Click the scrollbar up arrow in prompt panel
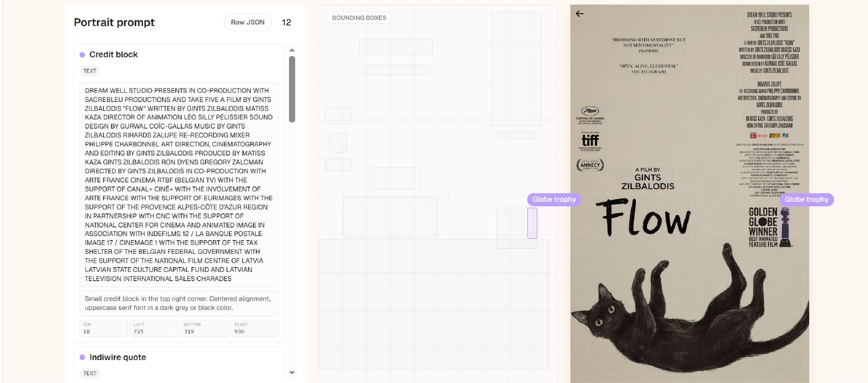The height and width of the screenshot is (383, 868). [x=292, y=50]
